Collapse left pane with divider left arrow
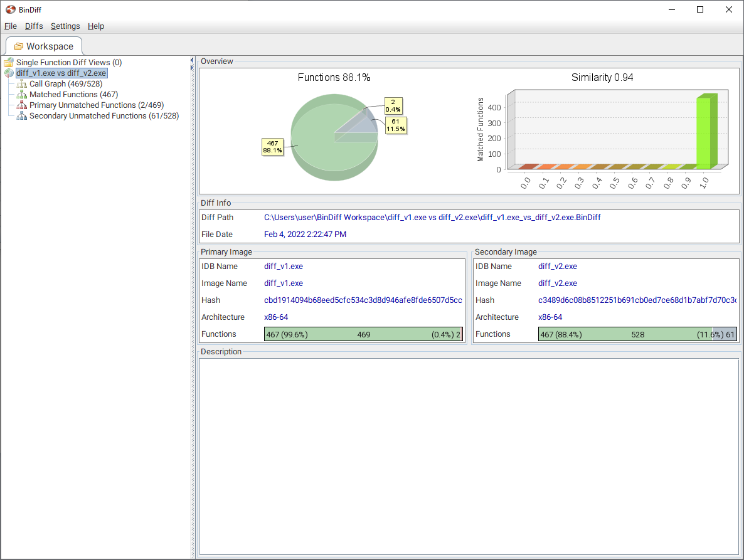This screenshot has width=744, height=560. (192, 60)
